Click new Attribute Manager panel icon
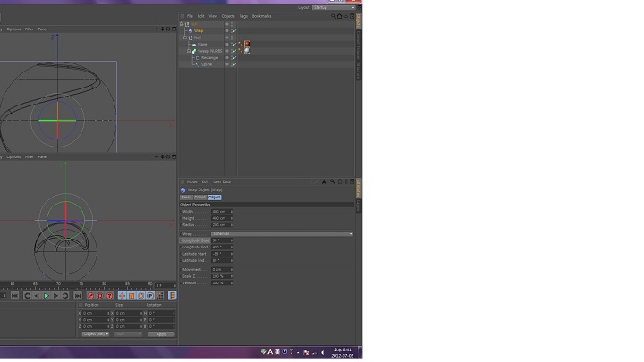The height and width of the screenshot is (362, 644). [x=352, y=181]
